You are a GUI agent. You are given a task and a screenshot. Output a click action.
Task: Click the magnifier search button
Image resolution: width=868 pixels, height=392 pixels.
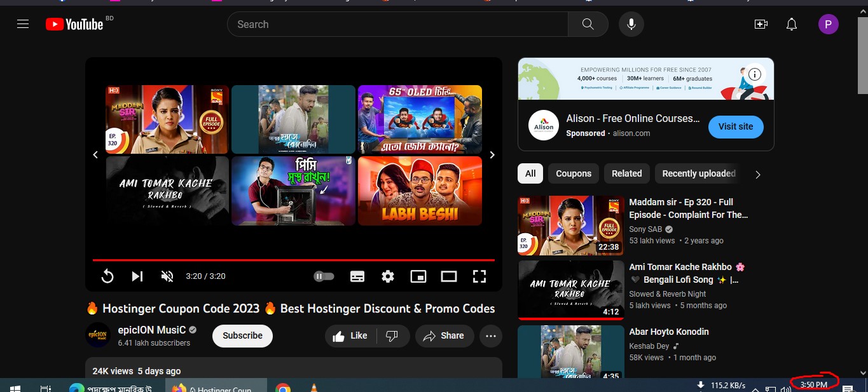[588, 24]
